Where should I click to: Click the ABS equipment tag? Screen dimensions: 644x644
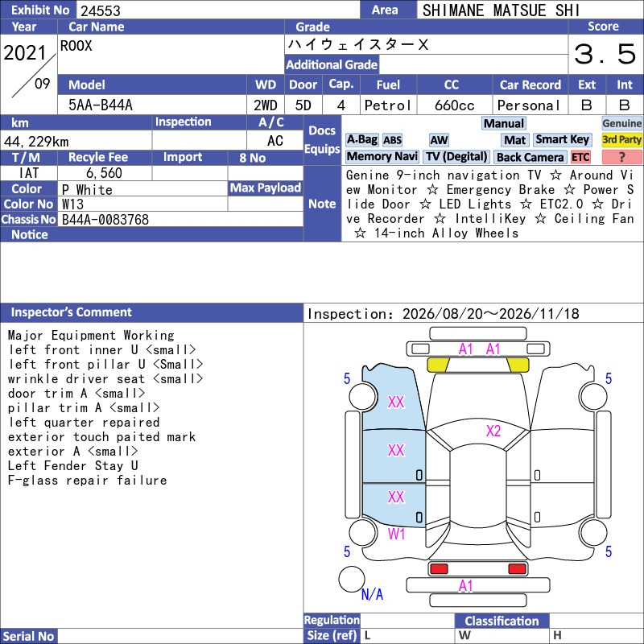pos(392,140)
